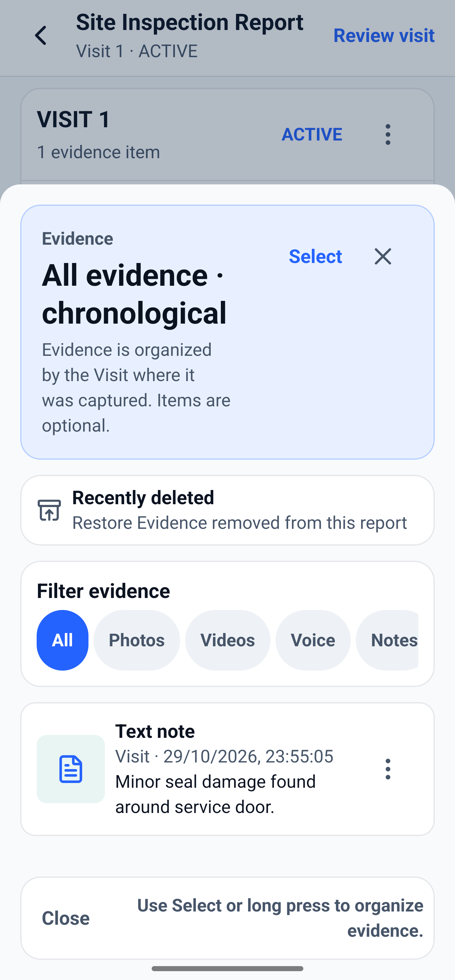455x980 pixels.
Task: Tap 'Minor seal damage found around service door.'
Action: [x=215, y=794]
